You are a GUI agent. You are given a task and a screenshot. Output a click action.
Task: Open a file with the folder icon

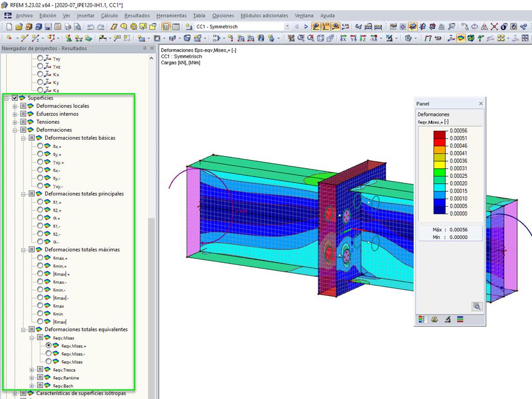point(19,27)
